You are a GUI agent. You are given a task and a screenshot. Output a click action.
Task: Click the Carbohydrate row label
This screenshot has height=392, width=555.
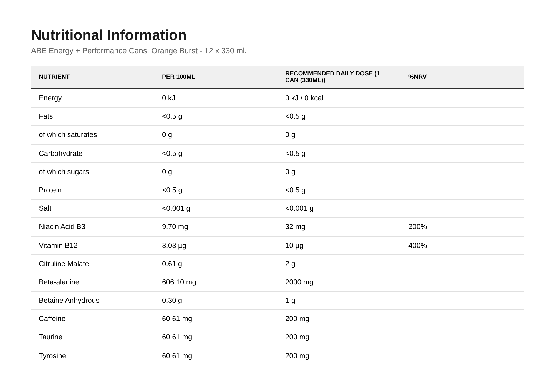[60, 154]
